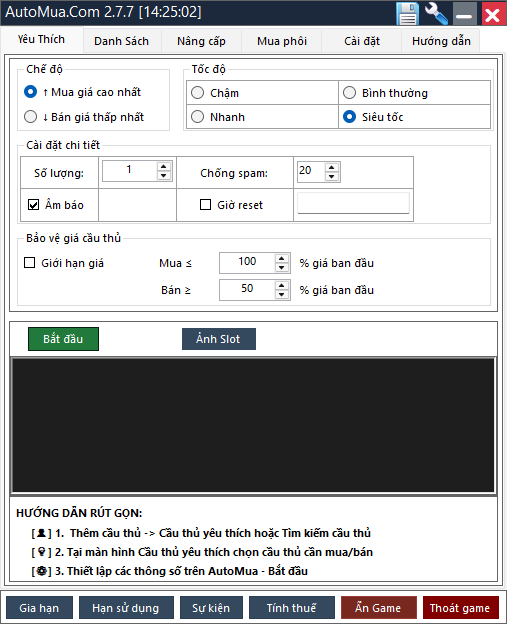Click the green Bắt đầu button

click(x=63, y=339)
